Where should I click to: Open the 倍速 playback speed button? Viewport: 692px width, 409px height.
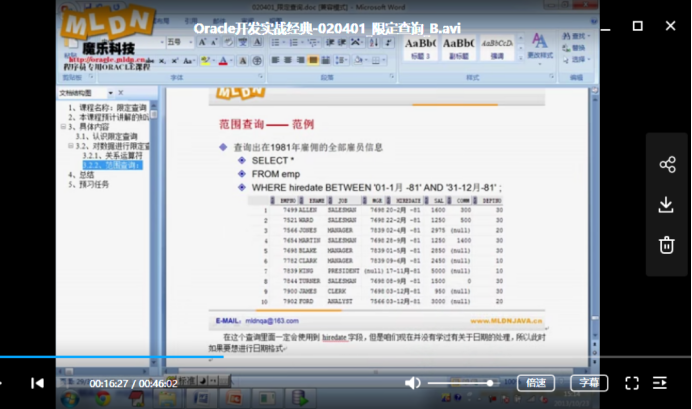pyautogui.click(x=536, y=383)
